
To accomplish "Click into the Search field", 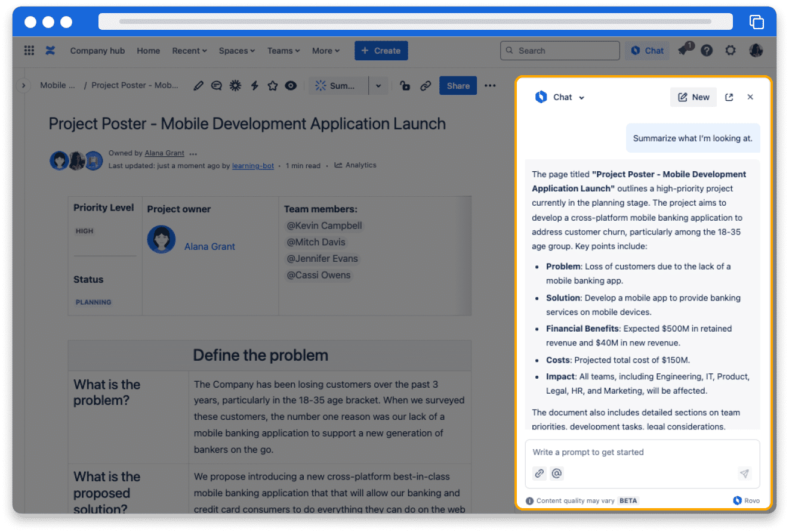I will coord(560,51).
